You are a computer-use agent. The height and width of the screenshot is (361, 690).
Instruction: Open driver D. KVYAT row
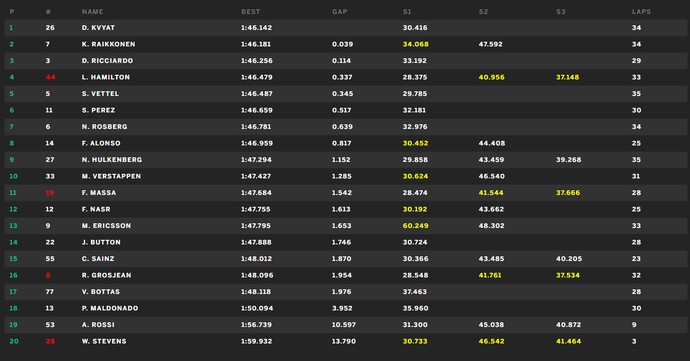pyautogui.click(x=345, y=28)
